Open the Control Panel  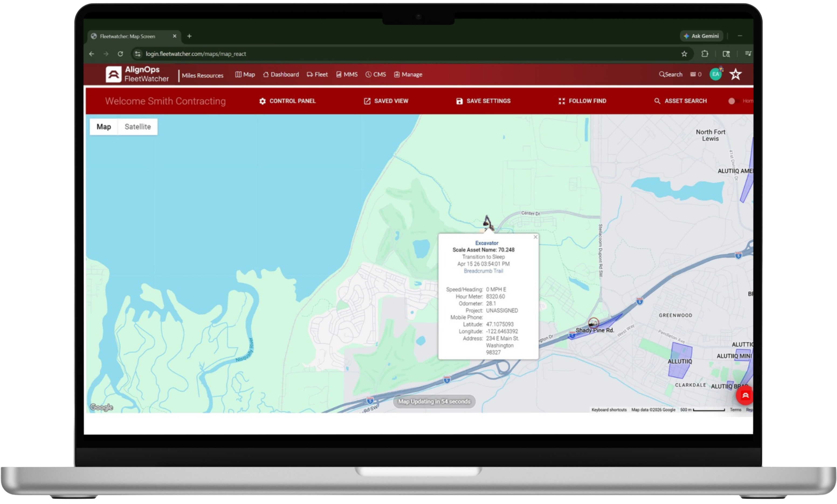287,101
